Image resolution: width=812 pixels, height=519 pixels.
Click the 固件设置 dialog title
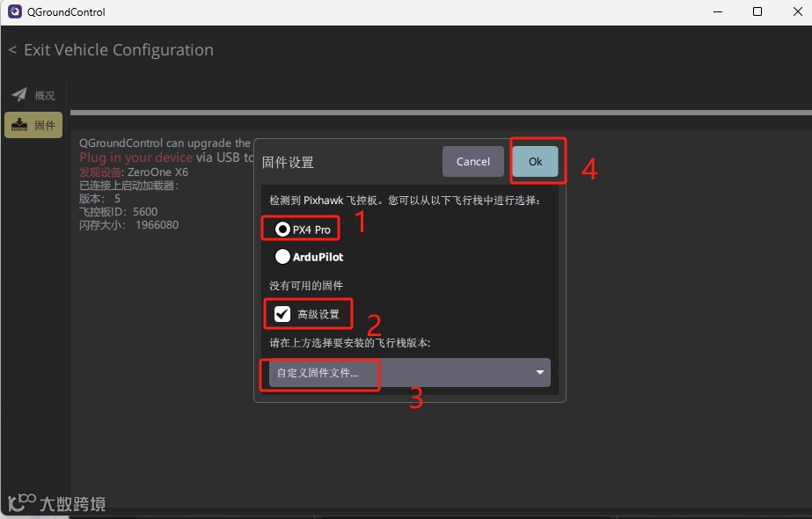[x=288, y=163]
